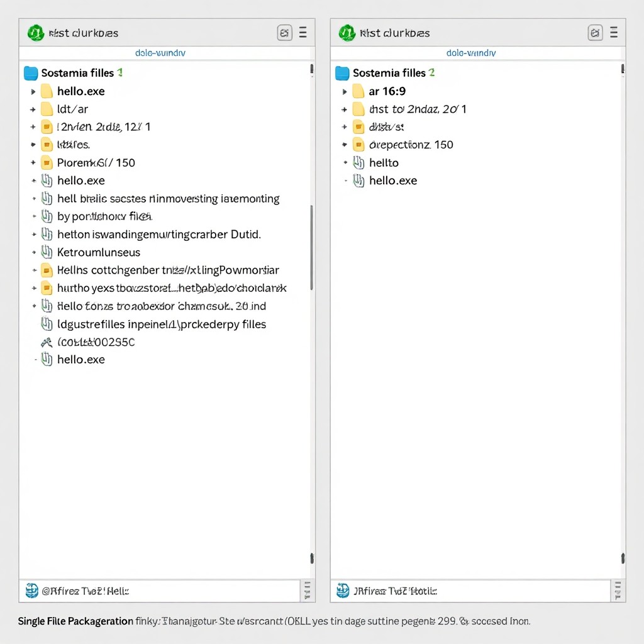Click the globe icon in the right status bar
Screen dimensions: 644x644
(x=343, y=591)
